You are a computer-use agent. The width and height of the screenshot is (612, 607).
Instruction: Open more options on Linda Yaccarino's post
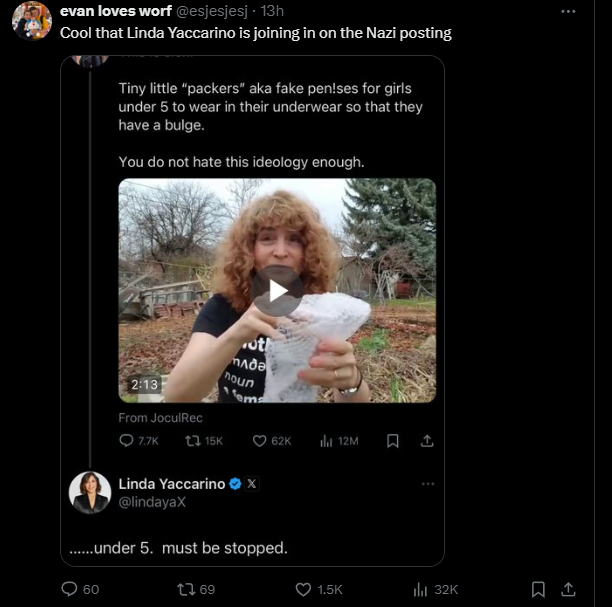pos(428,484)
